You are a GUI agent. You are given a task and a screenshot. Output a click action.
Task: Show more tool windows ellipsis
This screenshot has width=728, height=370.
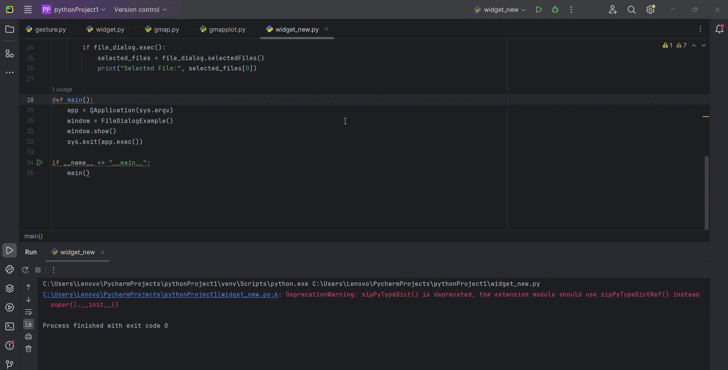click(9, 72)
